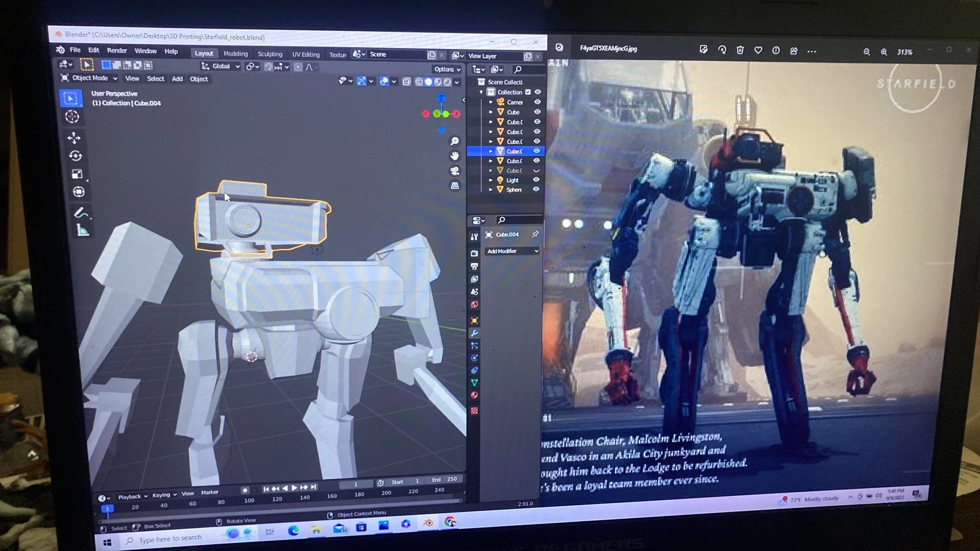Pick the Measure tool icon
The width and height of the screenshot is (980, 551).
82,231
